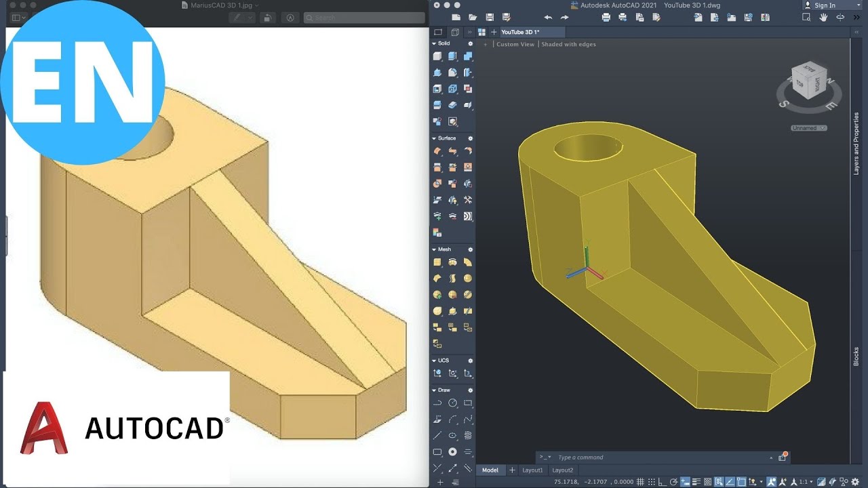868x488 pixels.
Task: Switch to the Layout2 tab
Action: click(x=562, y=470)
